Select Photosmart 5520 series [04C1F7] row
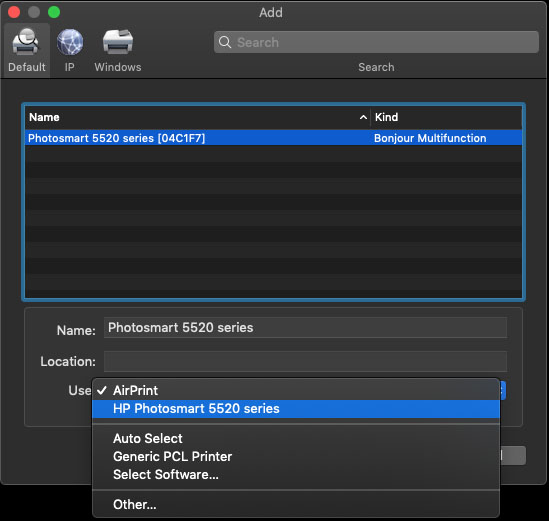 (x=273, y=138)
